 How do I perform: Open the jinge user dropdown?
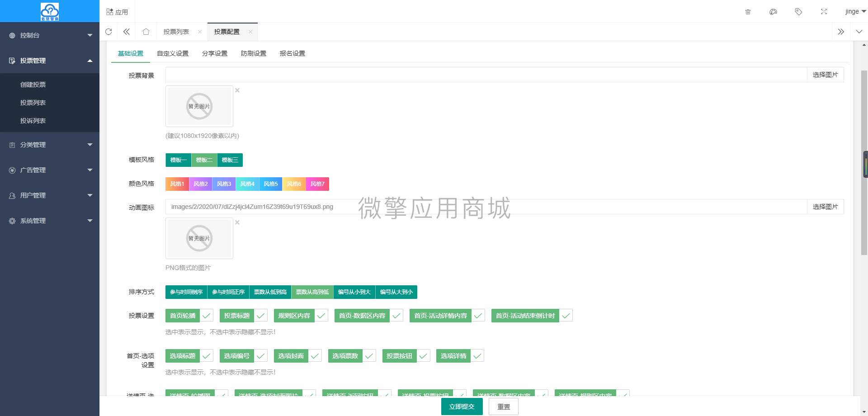coord(855,12)
